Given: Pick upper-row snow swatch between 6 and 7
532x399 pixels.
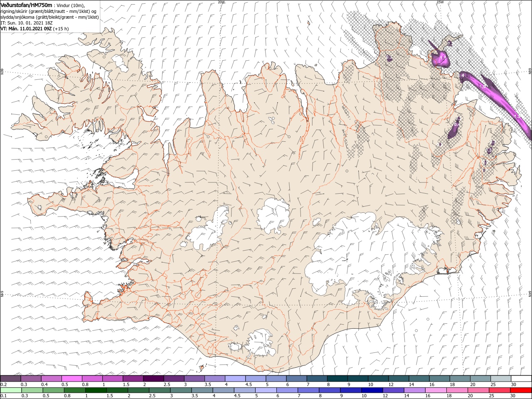Looking at the screenshot, I should coord(296,379).
